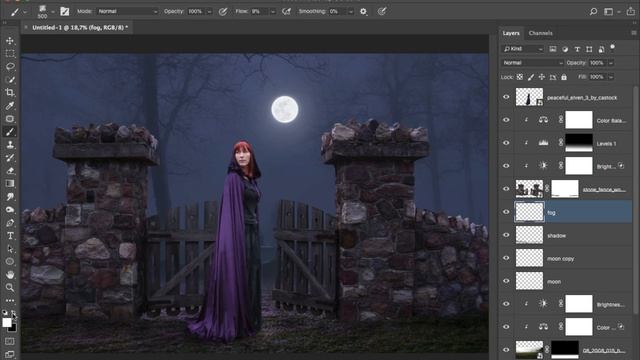The width and height of the screenshot is (640, 360).
Task: Hide the fog layer
Action: click(506, 212)
